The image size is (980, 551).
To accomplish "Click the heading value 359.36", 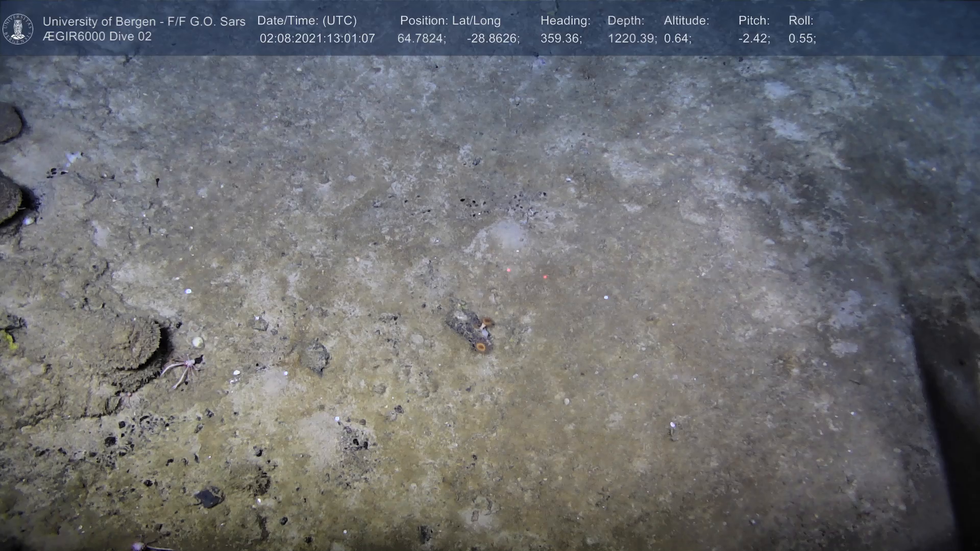I will (x=561, y=39).
